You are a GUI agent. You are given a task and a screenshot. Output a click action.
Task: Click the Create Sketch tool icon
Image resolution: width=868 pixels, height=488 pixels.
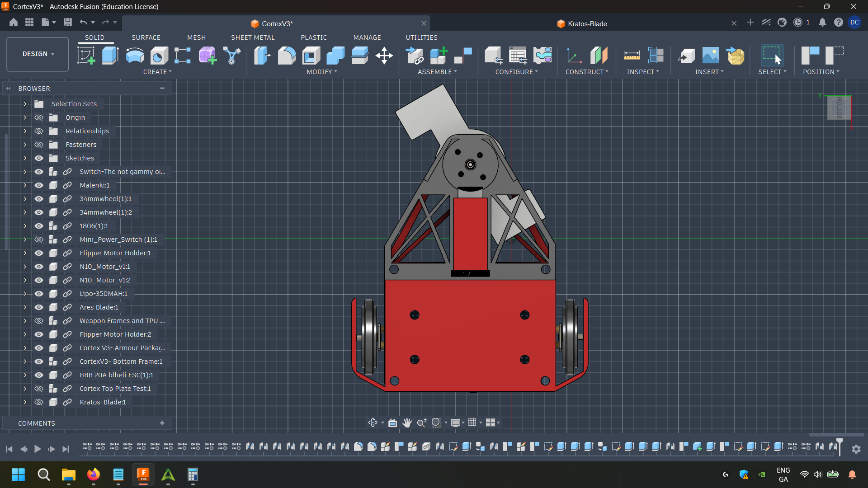86,56
